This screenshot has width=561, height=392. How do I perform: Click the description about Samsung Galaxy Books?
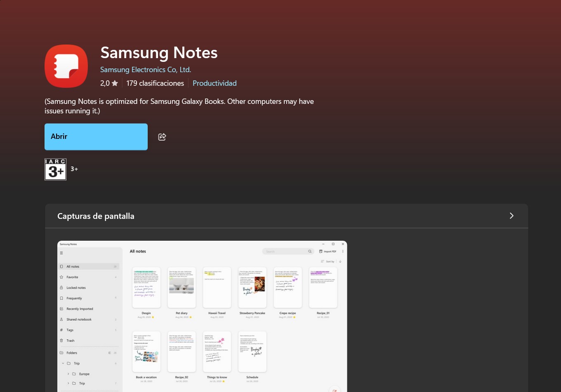click(179, 106)
